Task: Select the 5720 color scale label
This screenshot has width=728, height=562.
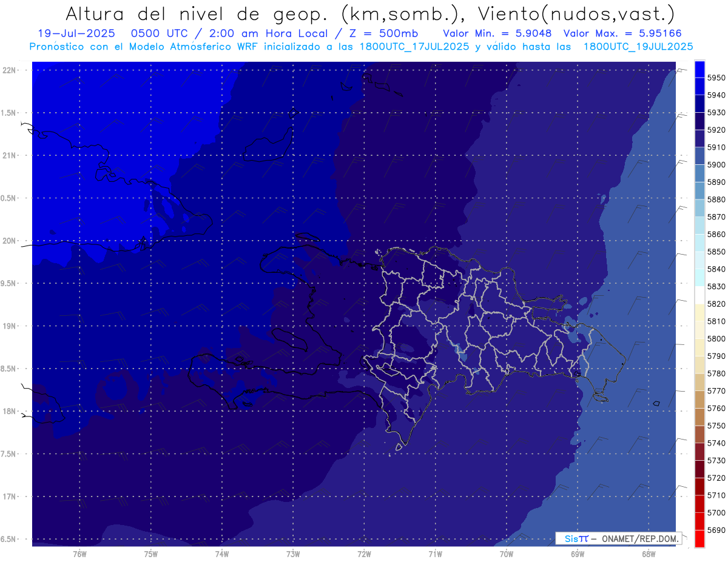Action: pyautogui.click(x=716, y=478)
